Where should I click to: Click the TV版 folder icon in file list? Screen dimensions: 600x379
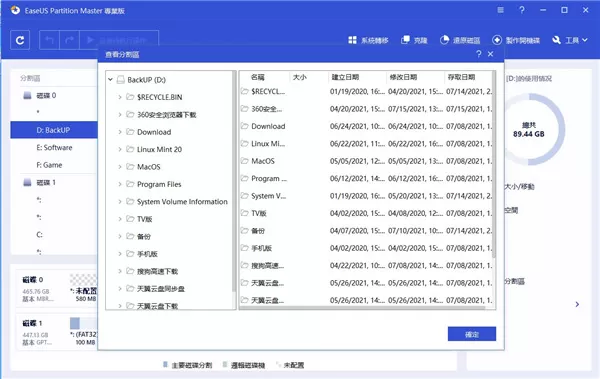245,213
